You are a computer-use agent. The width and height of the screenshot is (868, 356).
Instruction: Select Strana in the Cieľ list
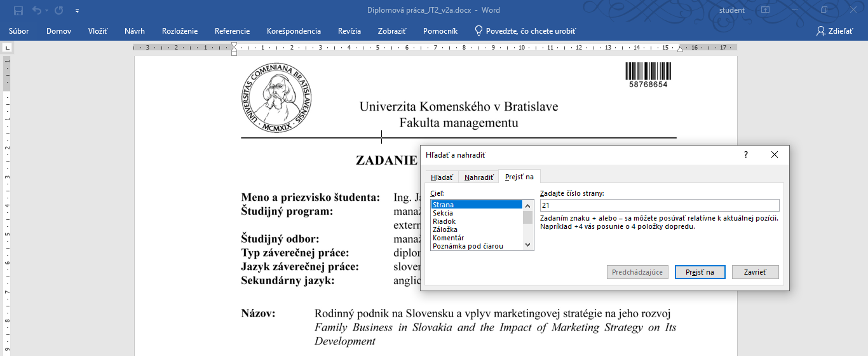click(x=477, y=205)
